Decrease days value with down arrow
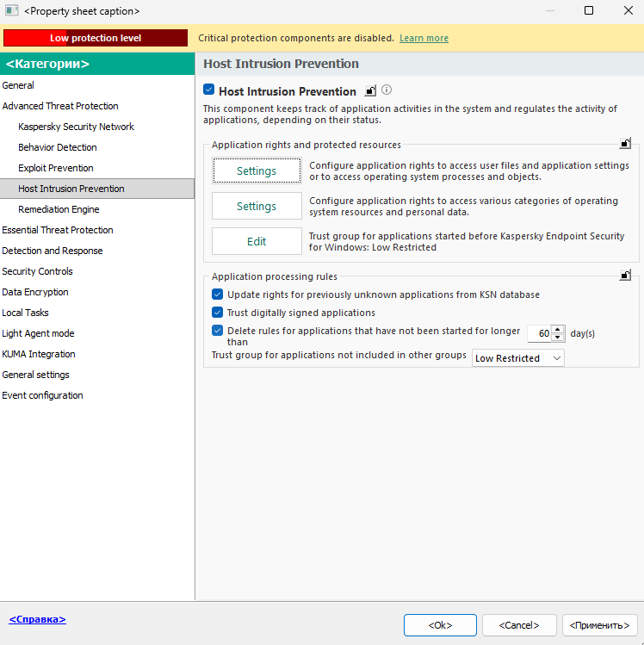 (558, 338)
